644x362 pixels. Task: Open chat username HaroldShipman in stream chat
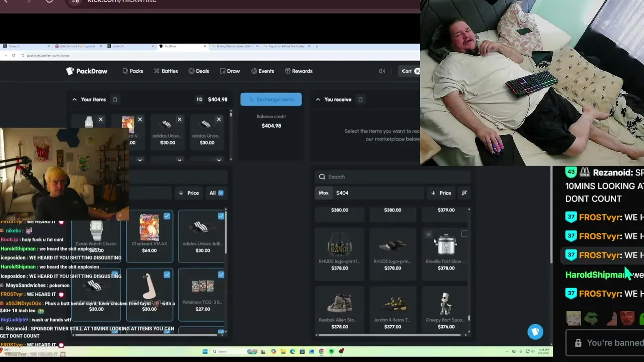tap(595, 275)
